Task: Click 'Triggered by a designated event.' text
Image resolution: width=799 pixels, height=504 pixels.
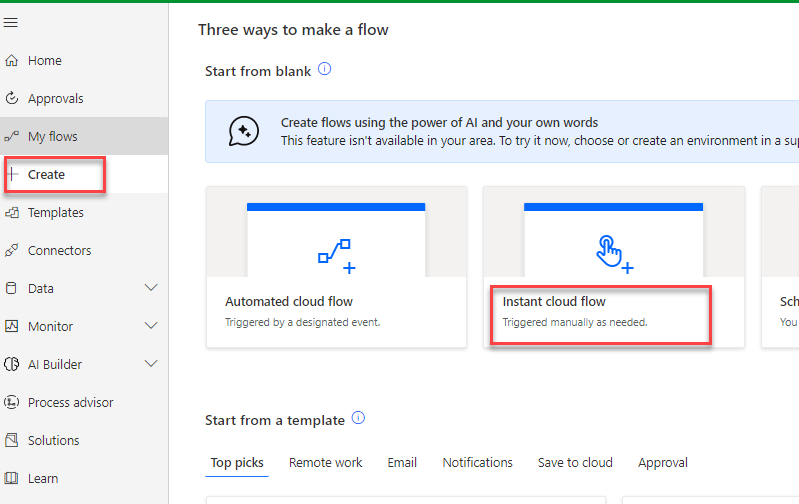Action: pos(303,323)
